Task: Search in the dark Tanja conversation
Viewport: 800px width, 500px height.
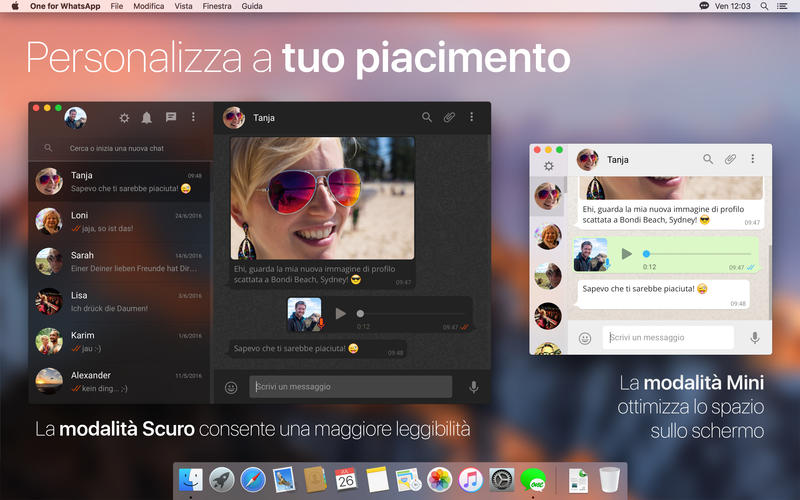Action: (x=427, y=117)
